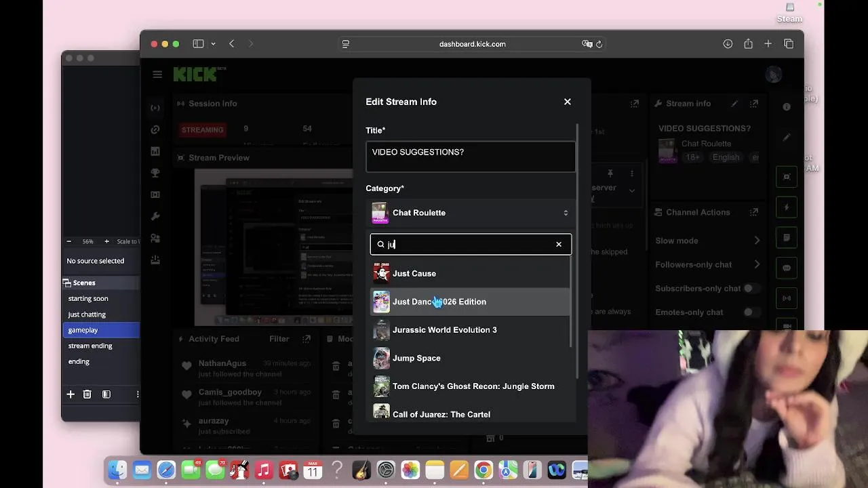Click the Jump Space game thumbnail
The height and width of the screenshot is (488, 868).
click(381, 358)
